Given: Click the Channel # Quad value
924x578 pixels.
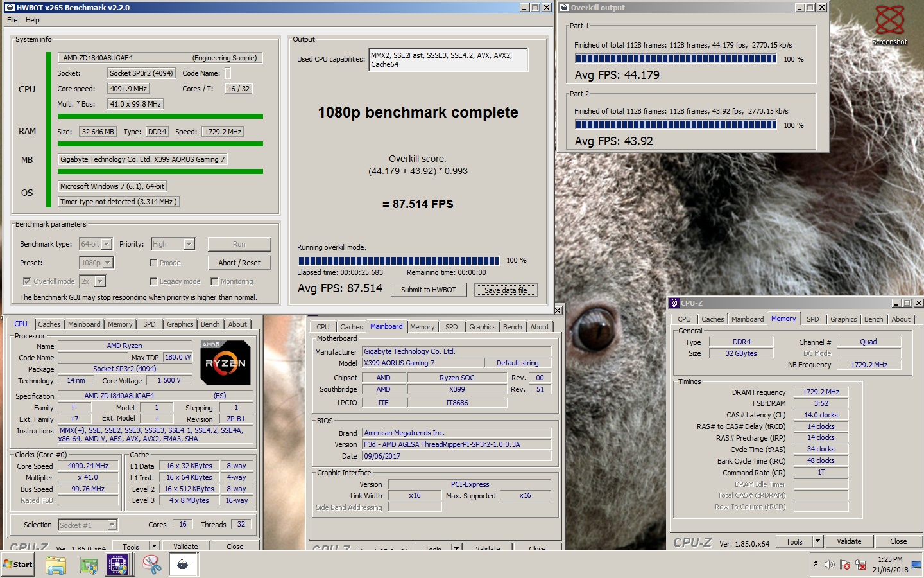Looking at the screenshot, I should 869,342.
